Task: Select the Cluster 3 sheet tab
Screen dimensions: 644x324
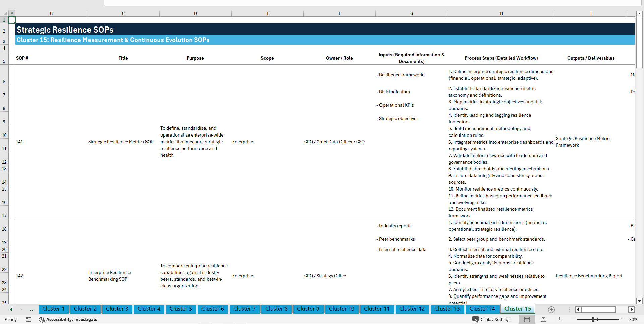Action: click(117, 309)
